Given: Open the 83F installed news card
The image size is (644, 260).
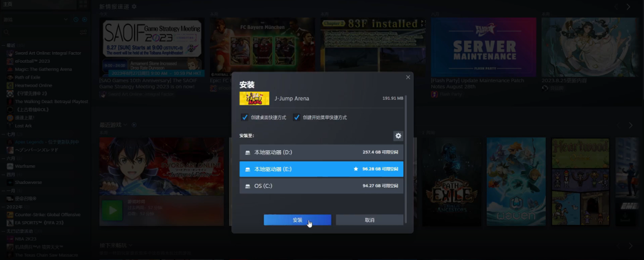Looking at the screenshot, I should tap(373, 47).
